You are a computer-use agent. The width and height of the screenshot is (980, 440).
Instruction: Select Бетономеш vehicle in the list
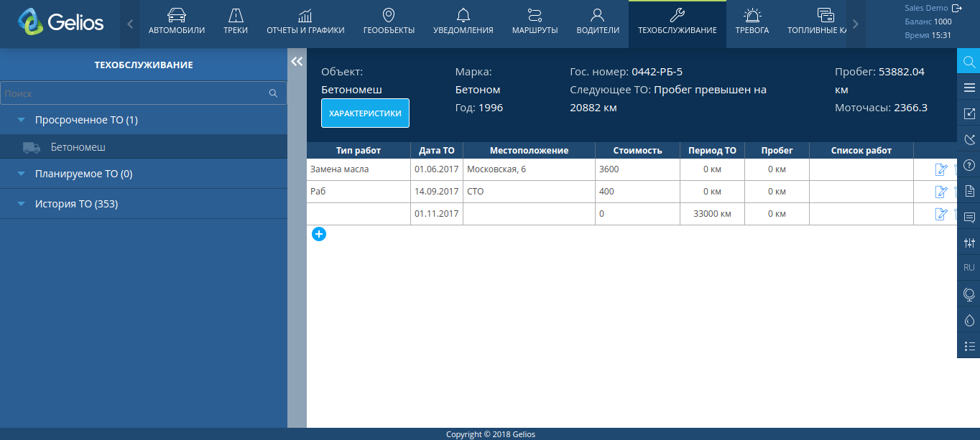click(x=78, y=147)
